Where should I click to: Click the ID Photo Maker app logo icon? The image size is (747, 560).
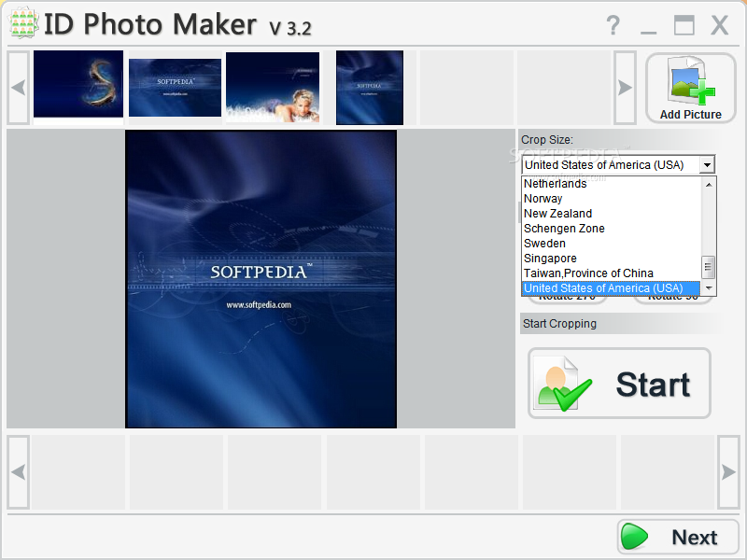(x=22, y=22)
